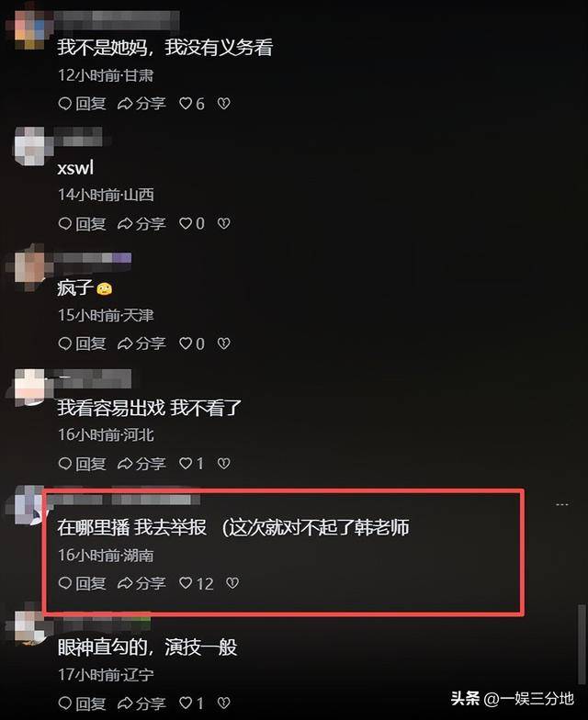Open the first commenter's pixelated avatar

(29, 28)
